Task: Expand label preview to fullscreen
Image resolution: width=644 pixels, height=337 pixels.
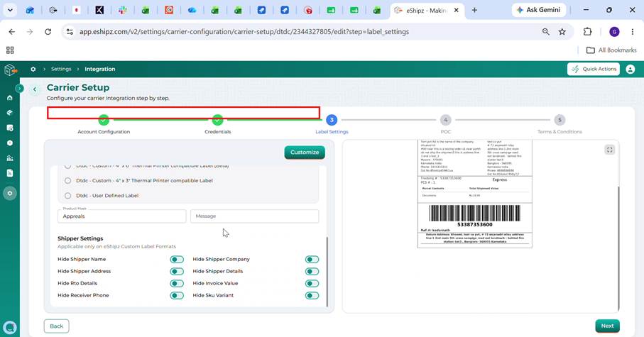Action: [x=609, y=150]
